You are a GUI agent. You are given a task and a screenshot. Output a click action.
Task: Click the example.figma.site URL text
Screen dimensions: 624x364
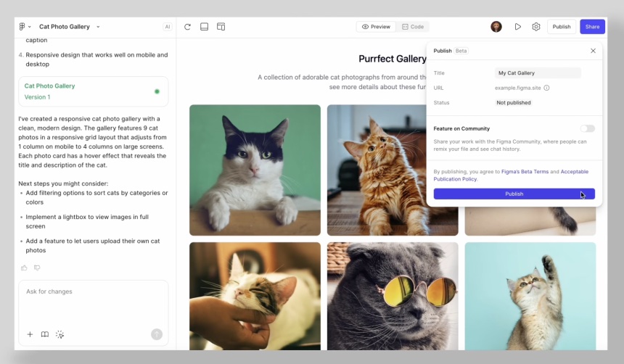(518, 88)
